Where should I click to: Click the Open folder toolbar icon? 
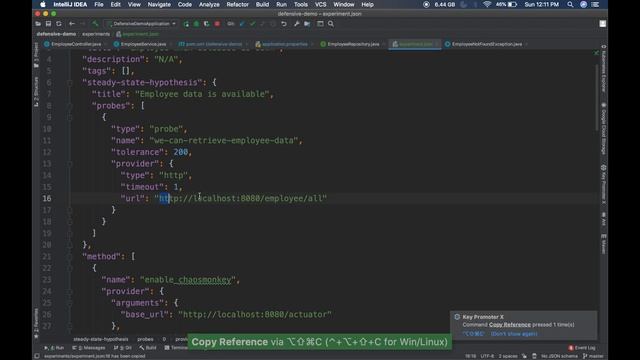[x=38, y=24]
